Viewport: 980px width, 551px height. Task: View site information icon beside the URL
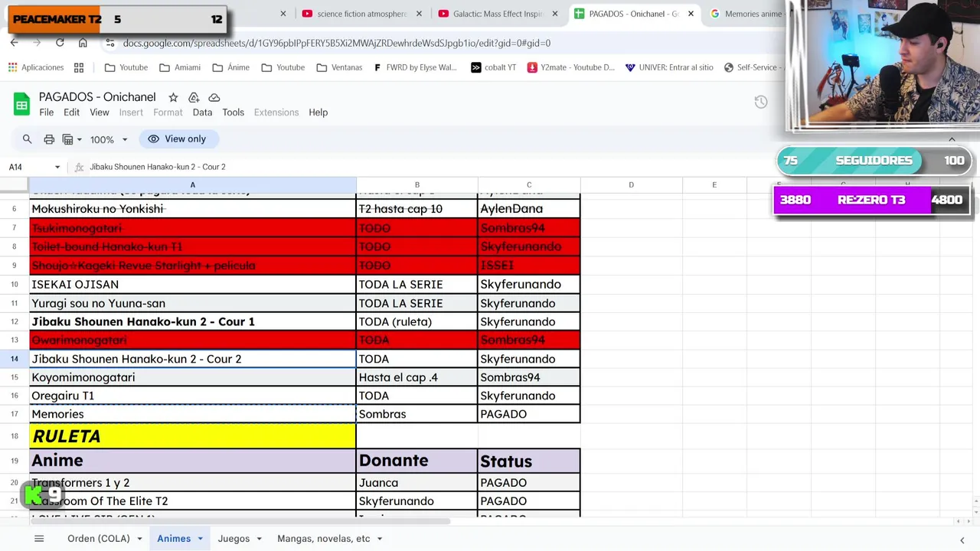tap(110, 43)
